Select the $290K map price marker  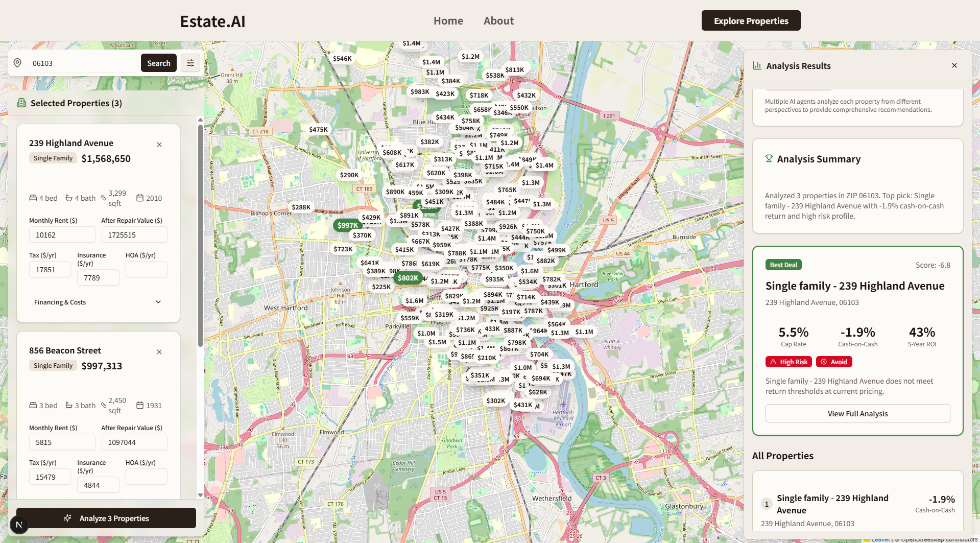coord(349,175)
